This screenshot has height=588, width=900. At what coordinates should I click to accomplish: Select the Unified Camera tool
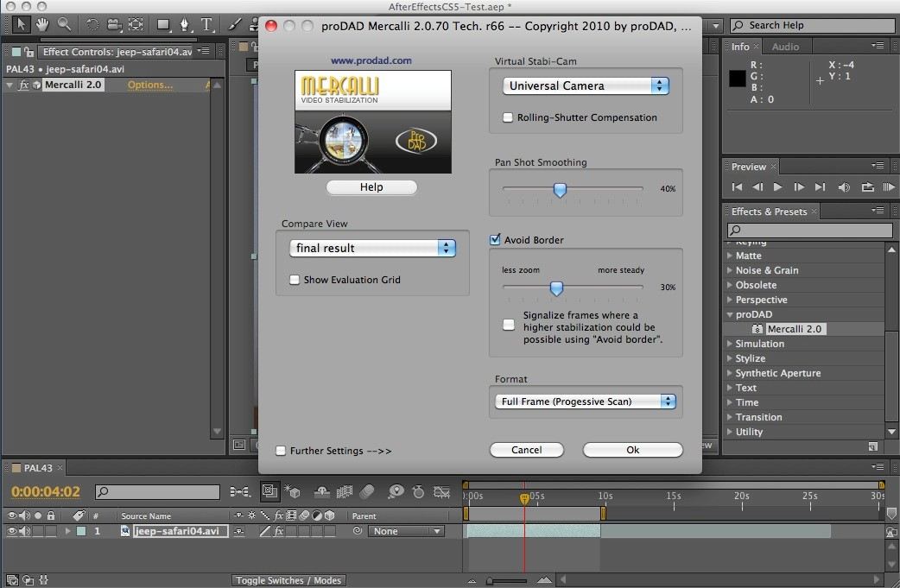pos(114,25)
